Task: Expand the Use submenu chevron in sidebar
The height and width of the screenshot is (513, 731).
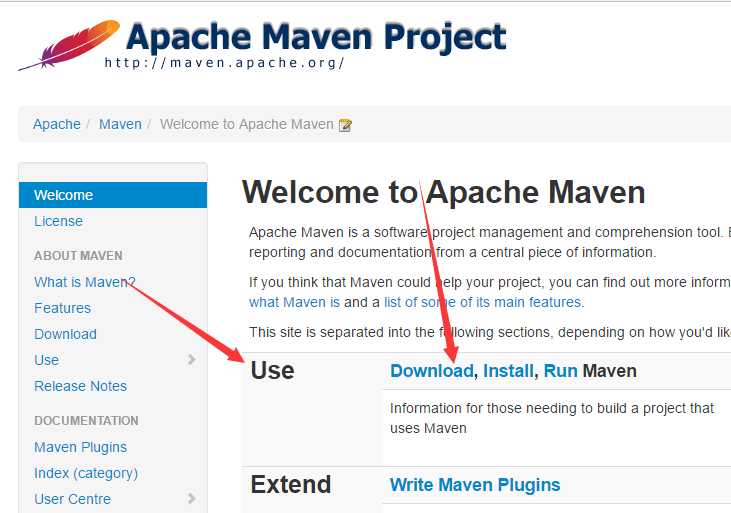Action: pos(191,359)
